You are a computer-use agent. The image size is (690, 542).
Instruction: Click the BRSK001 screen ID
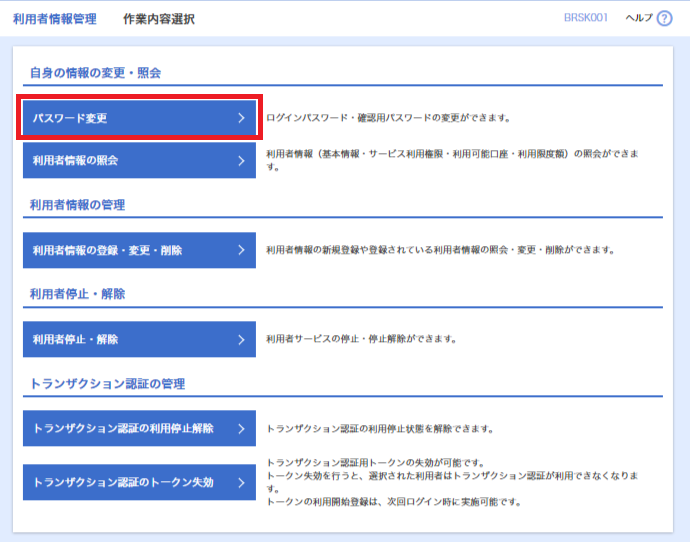pos(586,19)
